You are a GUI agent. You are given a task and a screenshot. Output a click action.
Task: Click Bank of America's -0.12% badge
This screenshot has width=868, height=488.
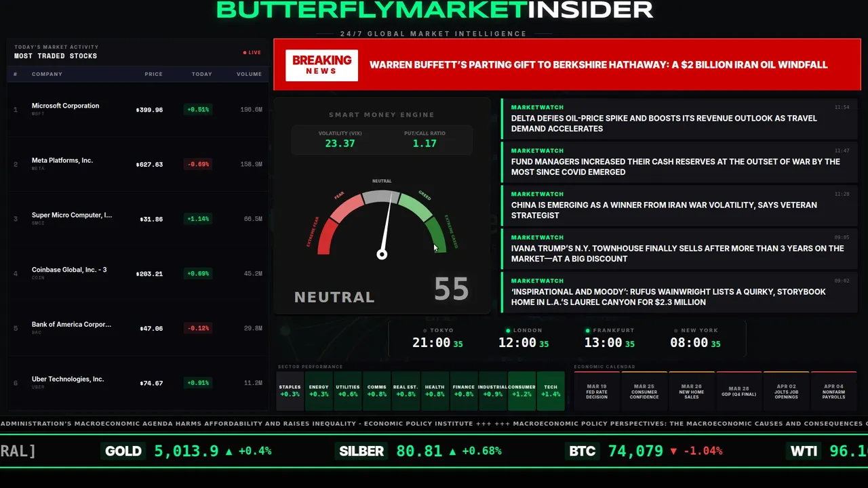point(198,328)
